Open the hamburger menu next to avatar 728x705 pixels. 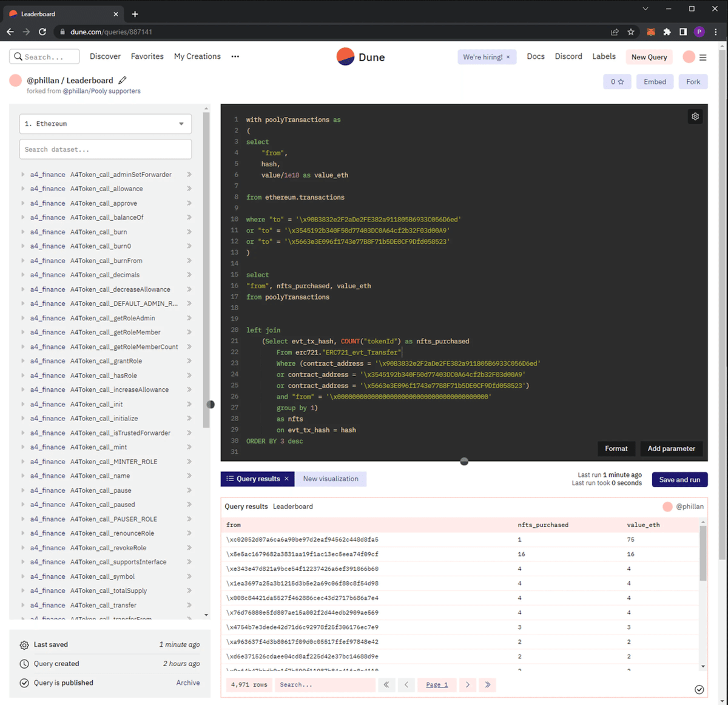(703, 57)
